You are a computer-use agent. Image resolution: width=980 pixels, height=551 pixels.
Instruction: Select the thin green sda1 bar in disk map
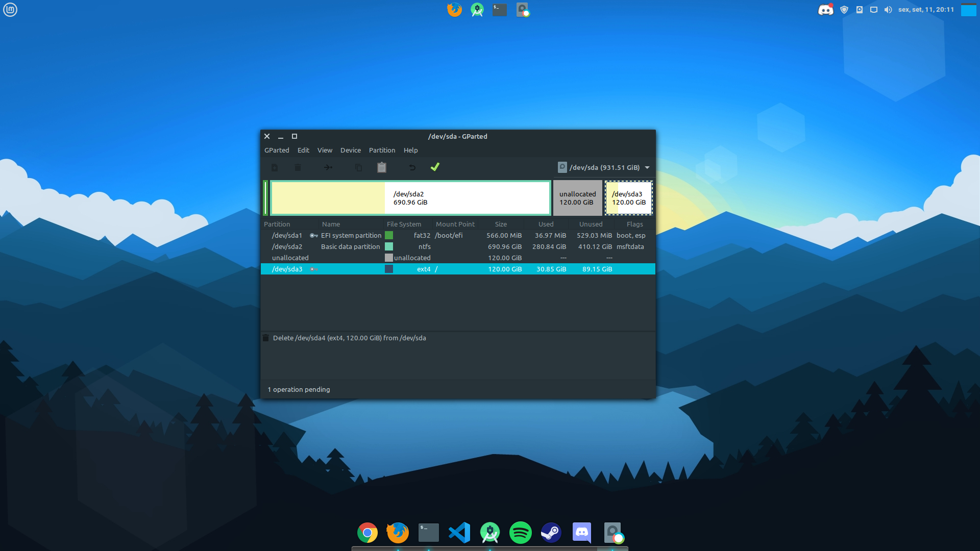pos(265,198)
